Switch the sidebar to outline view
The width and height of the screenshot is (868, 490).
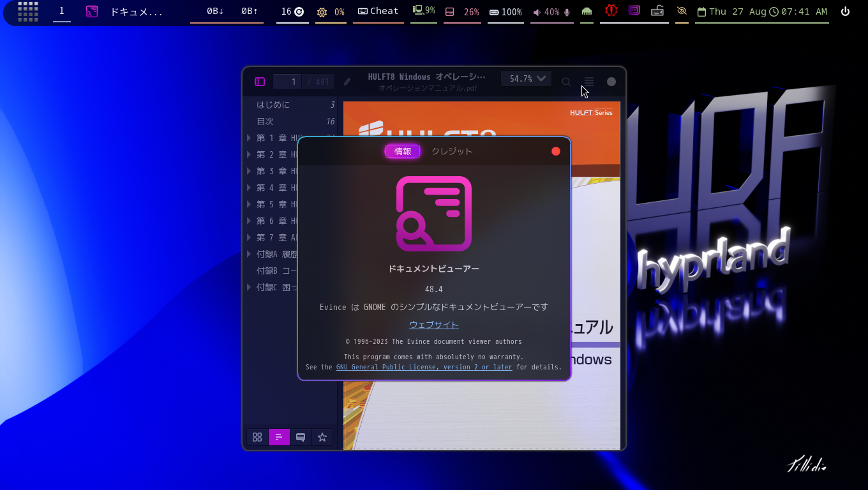coord(279,437)
